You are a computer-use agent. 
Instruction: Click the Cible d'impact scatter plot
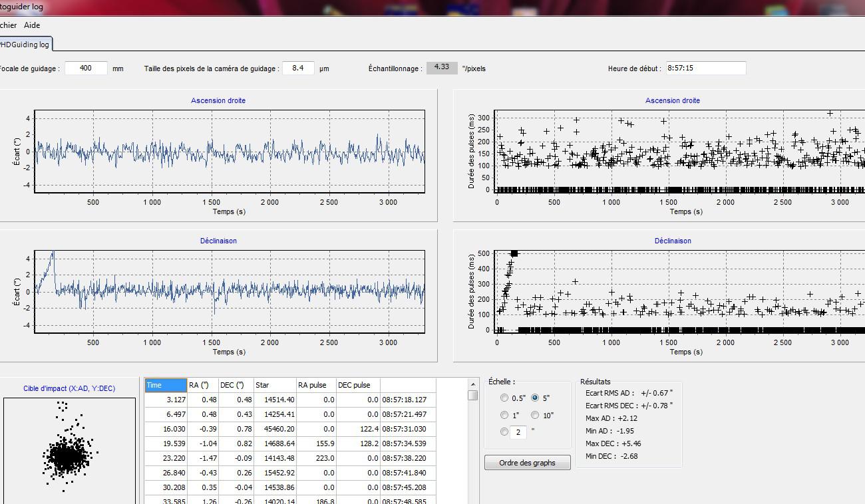coord(69,451)
